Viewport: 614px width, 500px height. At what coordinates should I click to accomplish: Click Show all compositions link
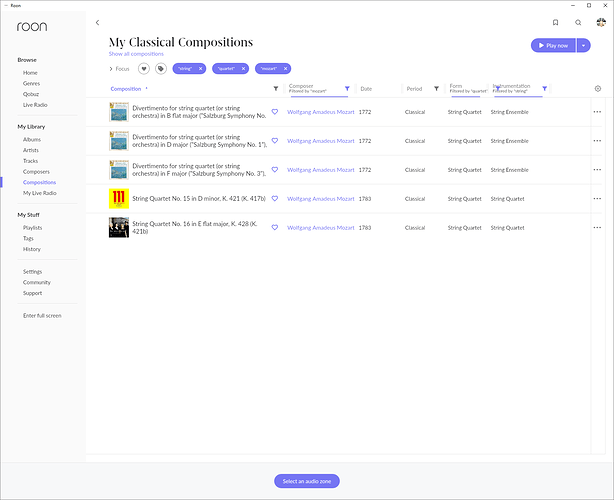pyautogui.click(x=136, y=54)
